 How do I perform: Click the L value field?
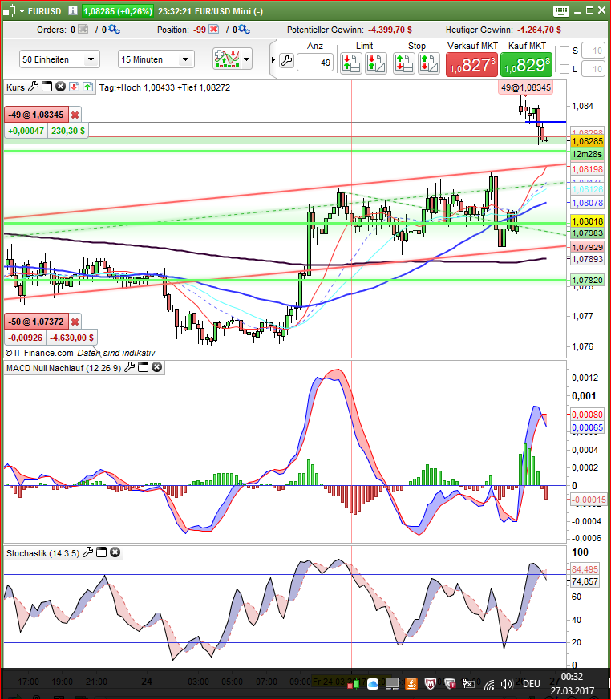593,69
